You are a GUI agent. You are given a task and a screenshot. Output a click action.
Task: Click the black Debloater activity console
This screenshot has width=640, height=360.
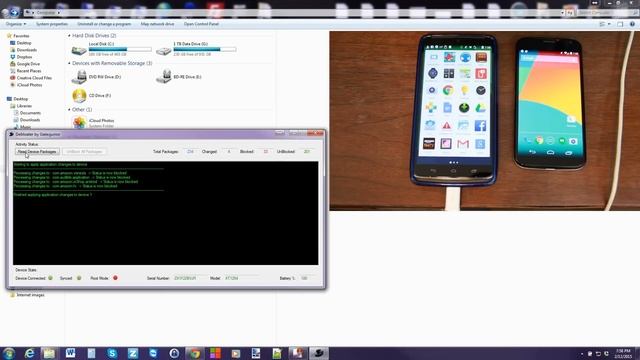click(x=165, y=213)
